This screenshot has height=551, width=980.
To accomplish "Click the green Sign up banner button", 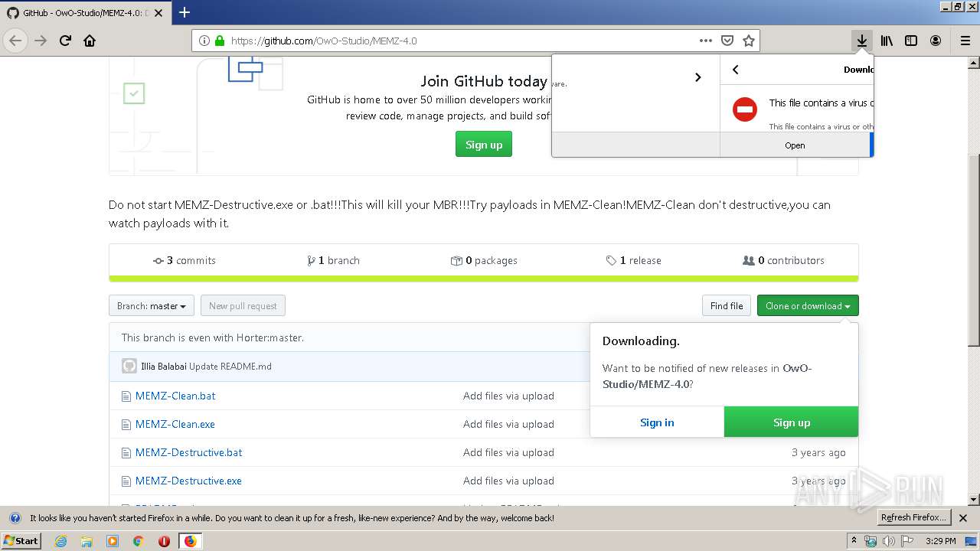I will [x=484, y=145].
